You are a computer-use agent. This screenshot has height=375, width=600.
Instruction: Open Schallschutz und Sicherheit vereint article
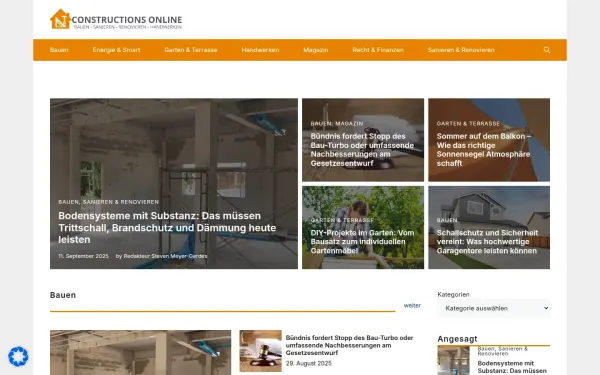(487, 241)
